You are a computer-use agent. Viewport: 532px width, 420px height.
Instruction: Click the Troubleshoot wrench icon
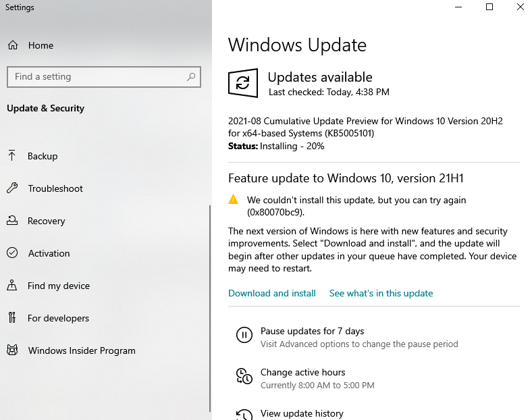[x=12, y=188]
